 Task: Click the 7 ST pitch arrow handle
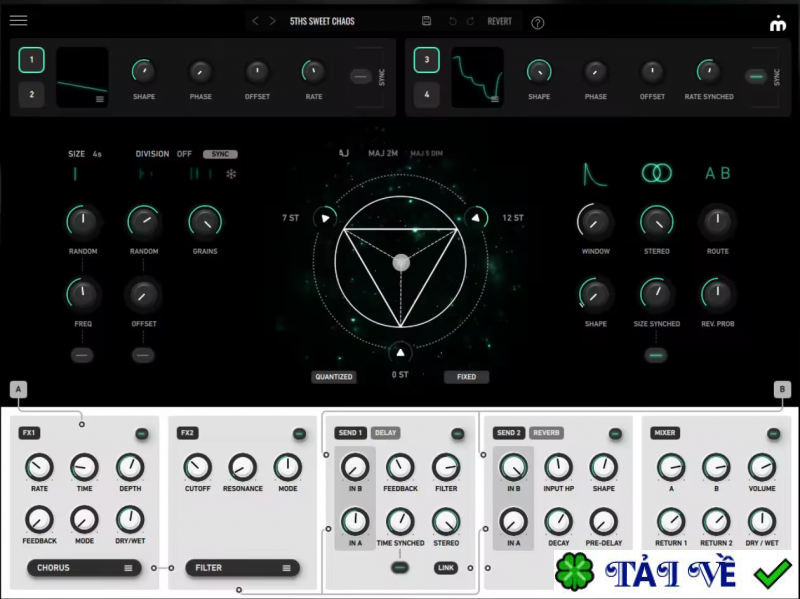pyautogui.click(x=324, y=218)
